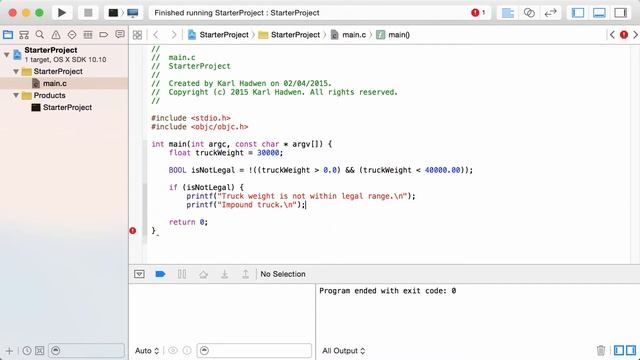Click the 'return 0;' code line
The height and width of the screenshot is (360, 640).
click(x=188, y=222)
